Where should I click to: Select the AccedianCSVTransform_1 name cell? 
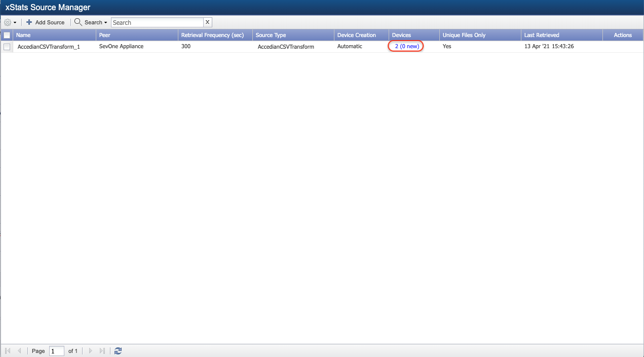coord(49,47)
